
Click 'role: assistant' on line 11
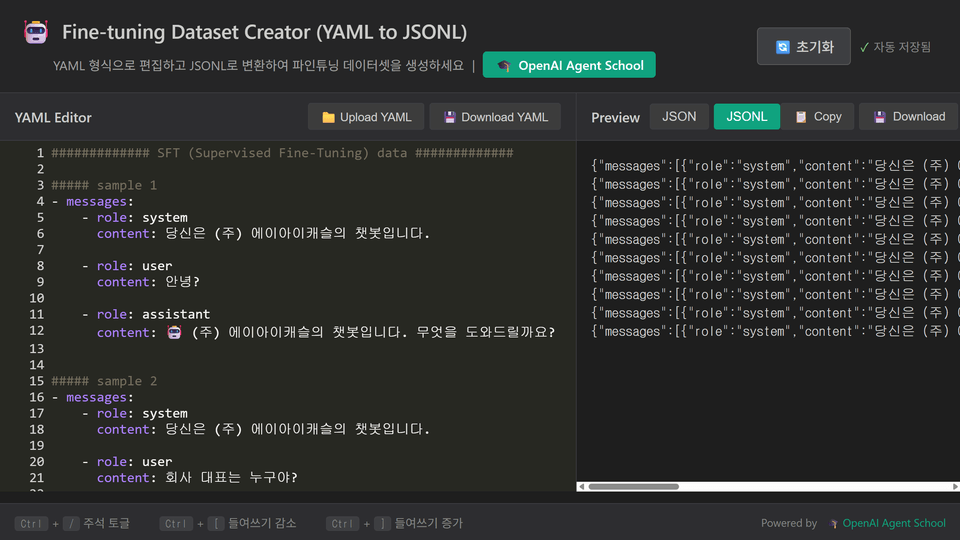(153, 314)
